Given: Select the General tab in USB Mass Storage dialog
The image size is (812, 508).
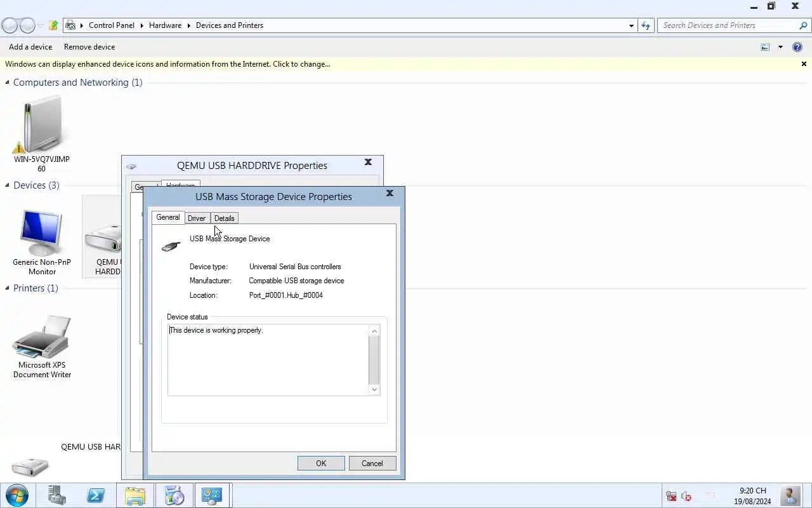Looking at the screenshot, I should point(168,217).
